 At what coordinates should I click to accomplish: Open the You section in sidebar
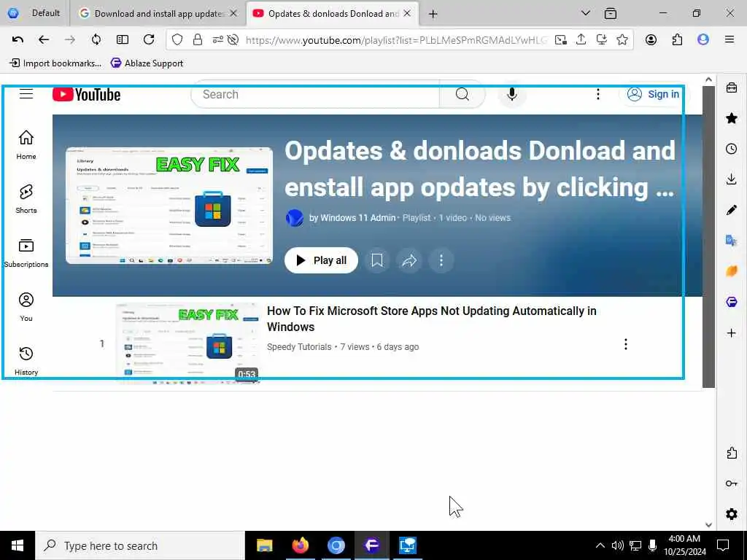tap(26, 307)
